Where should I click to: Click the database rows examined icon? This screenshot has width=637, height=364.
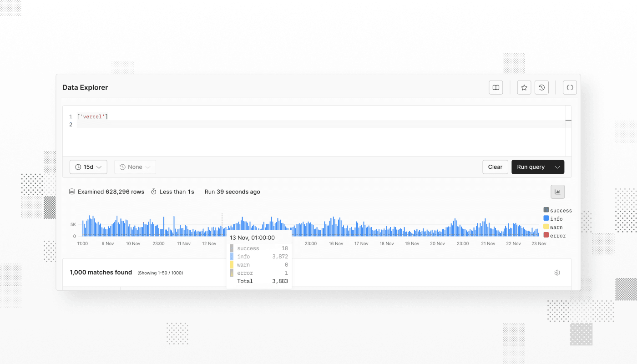[72, 192]
